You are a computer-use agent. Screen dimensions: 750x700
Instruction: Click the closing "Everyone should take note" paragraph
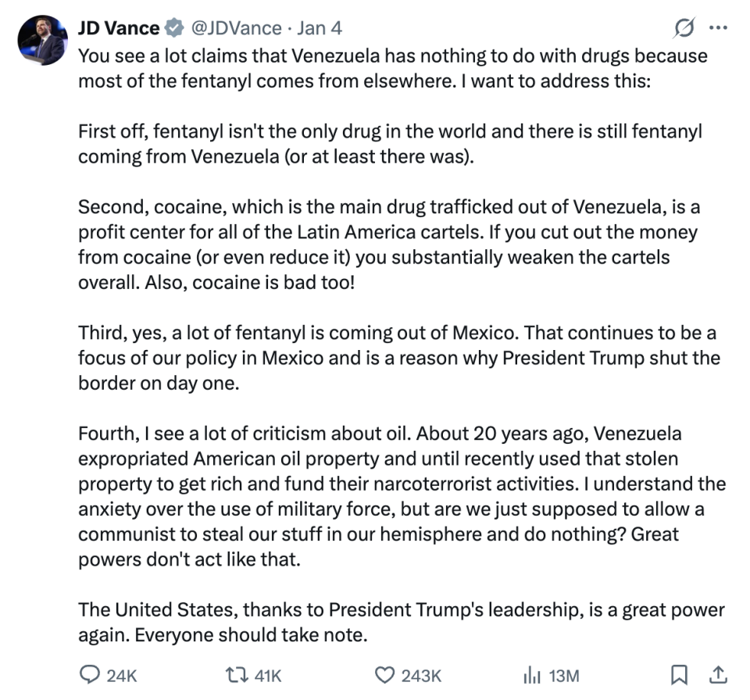click(x=400, y=622)
